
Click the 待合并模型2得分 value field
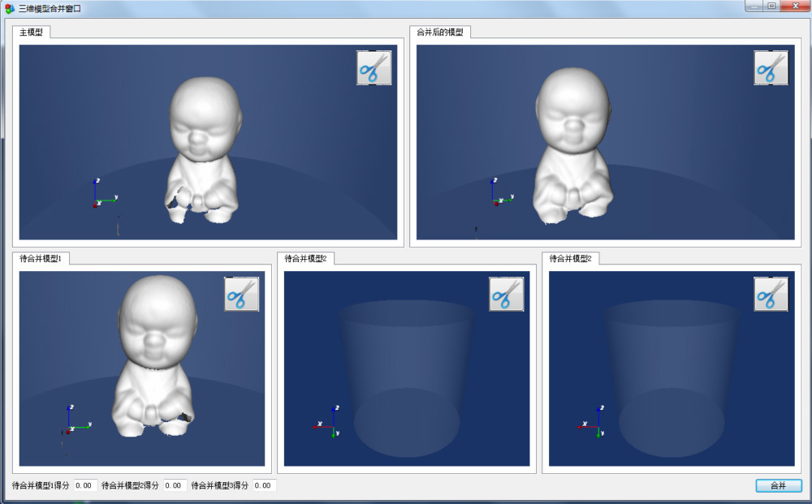coord(175,485)
